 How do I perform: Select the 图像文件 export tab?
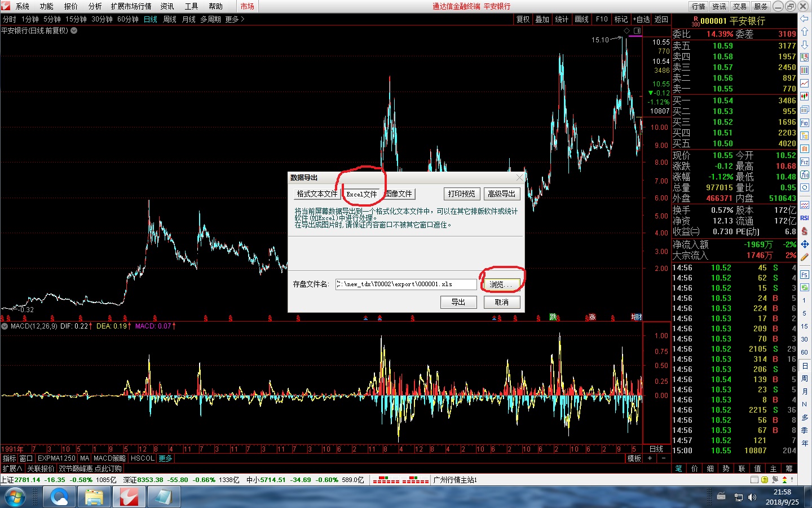(x=399, y=194)
